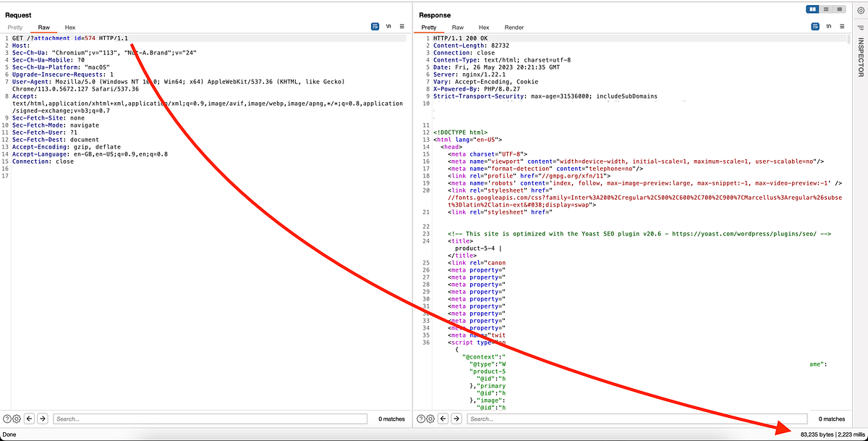Select tabbed combined layout icon
This screenshot has height=441, width=868.
840,9
